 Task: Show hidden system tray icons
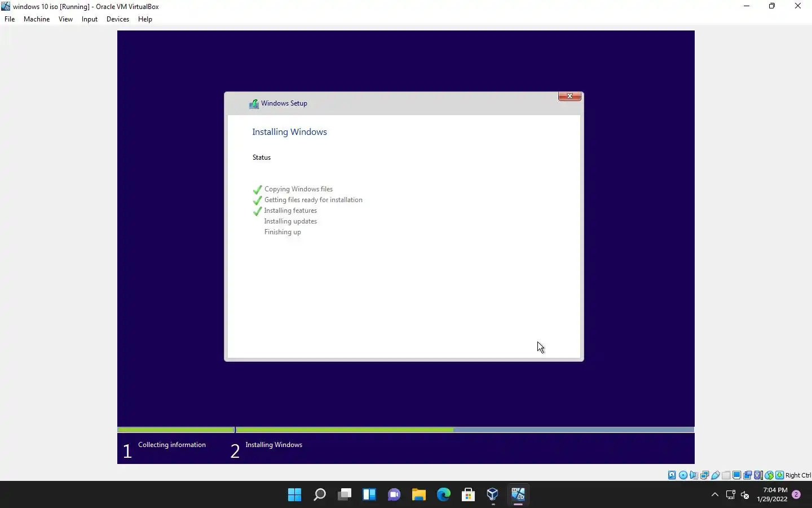(x=715, y=495)
